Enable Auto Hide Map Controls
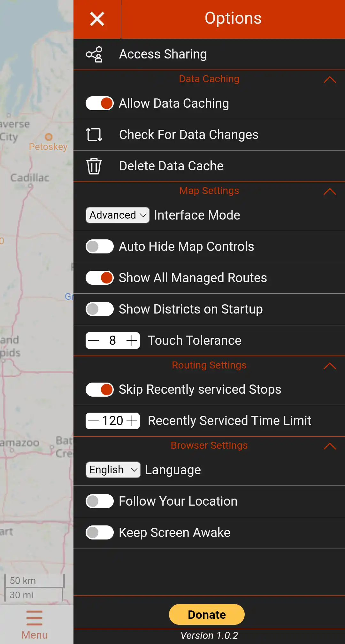The width and height of the screenshot is (345, 644). point(100,246)
